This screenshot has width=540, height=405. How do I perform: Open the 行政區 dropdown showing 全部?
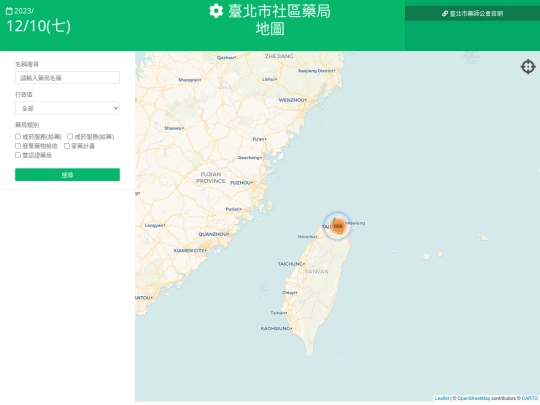pyautogui.click(x=68, y=108)
